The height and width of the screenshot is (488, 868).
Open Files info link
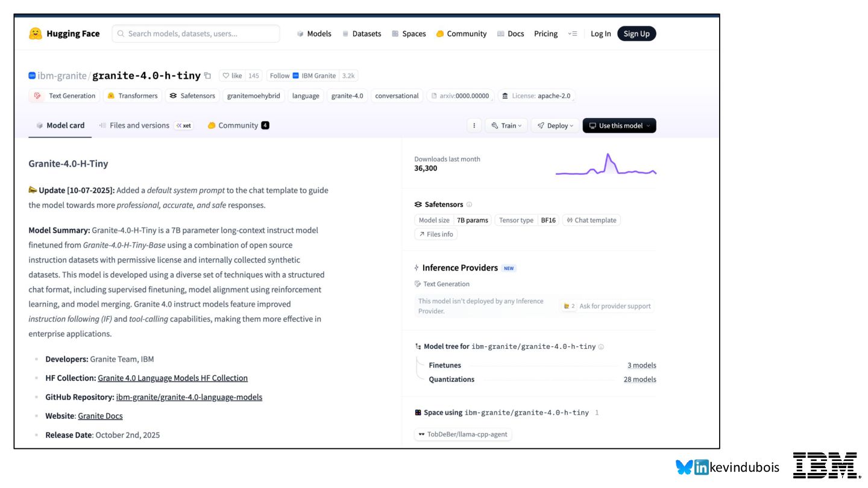point(436,234)
